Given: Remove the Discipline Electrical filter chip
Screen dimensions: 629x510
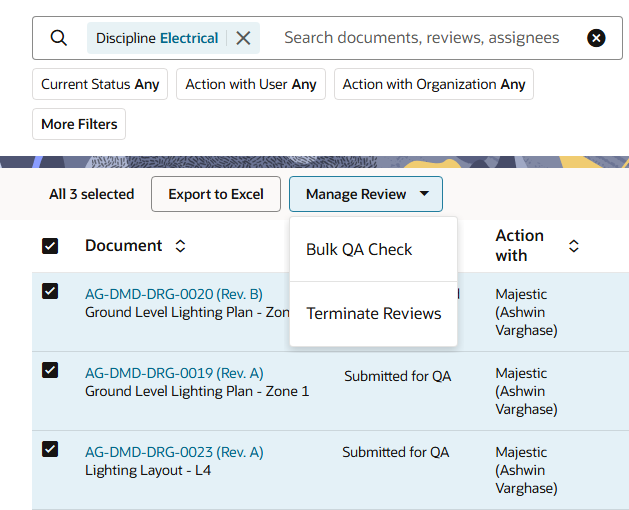Looking at the screenshot, I should pyautogui.click(x=243, y=38).
